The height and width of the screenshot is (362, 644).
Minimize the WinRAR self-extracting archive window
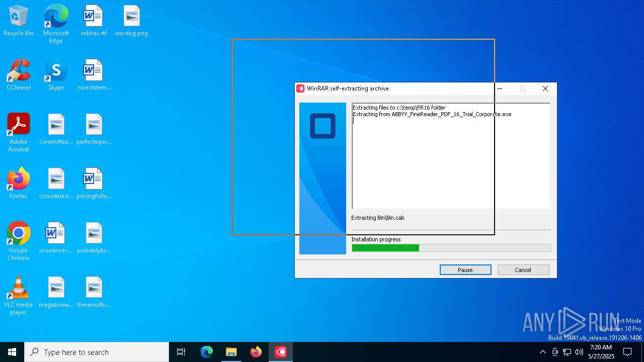pos(500,88)
